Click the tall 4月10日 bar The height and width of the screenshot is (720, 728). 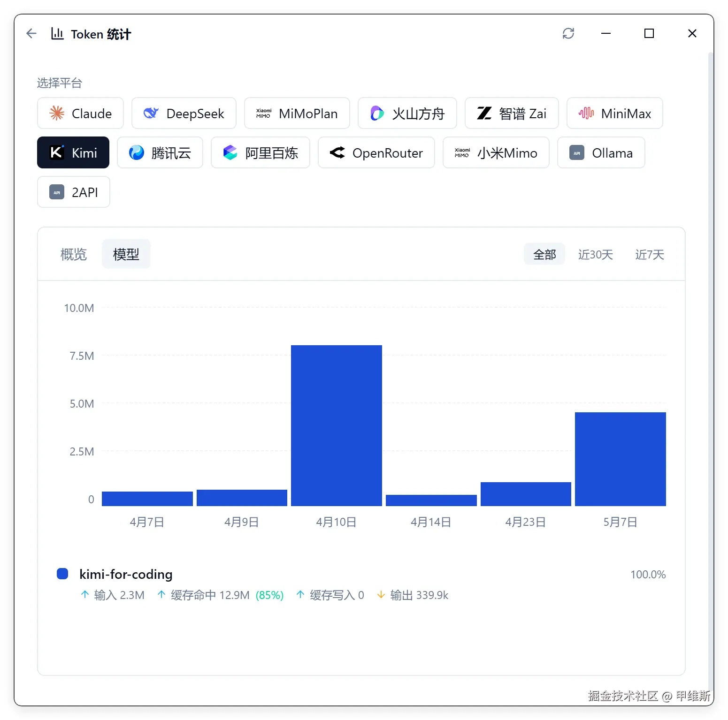(337, 425)
